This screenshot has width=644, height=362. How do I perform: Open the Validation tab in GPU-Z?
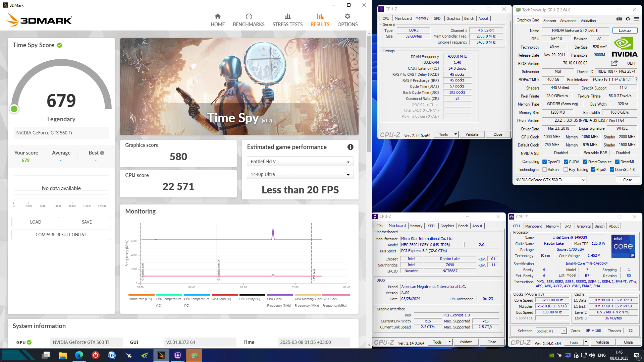[x=588, y=21]
